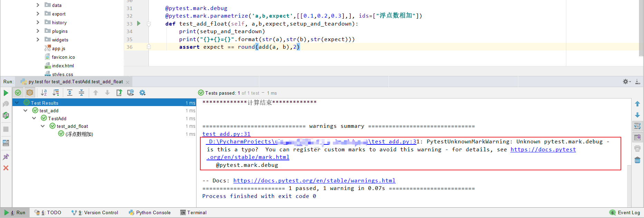The image size is (644, 218).
Task: Close the Run tool window with red X
Action: click(6, 168)
